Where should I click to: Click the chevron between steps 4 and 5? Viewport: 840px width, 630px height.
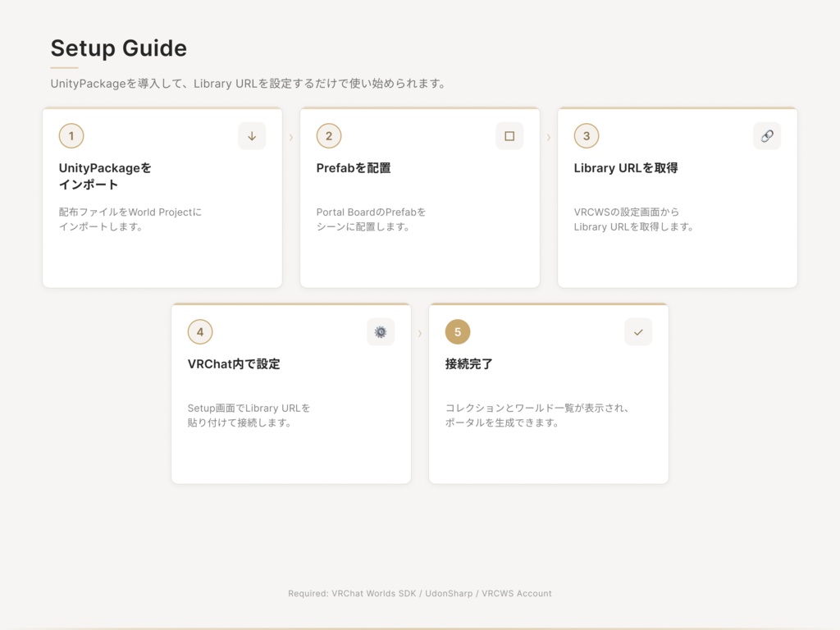click(420, 334)
